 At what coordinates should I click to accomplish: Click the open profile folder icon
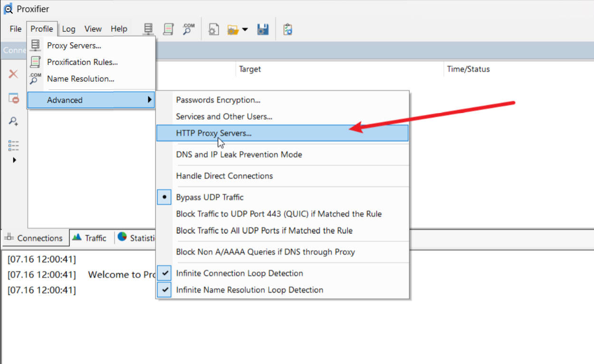point(233,30)
